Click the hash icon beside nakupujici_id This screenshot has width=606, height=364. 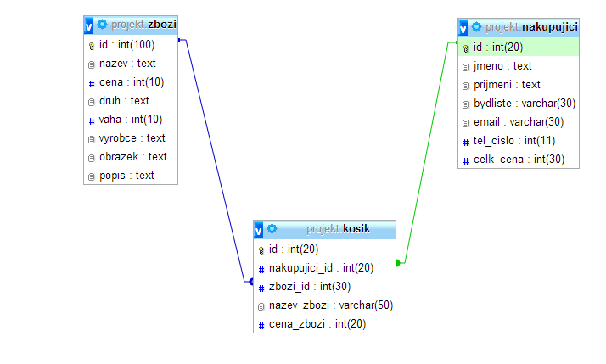[261, 268]
